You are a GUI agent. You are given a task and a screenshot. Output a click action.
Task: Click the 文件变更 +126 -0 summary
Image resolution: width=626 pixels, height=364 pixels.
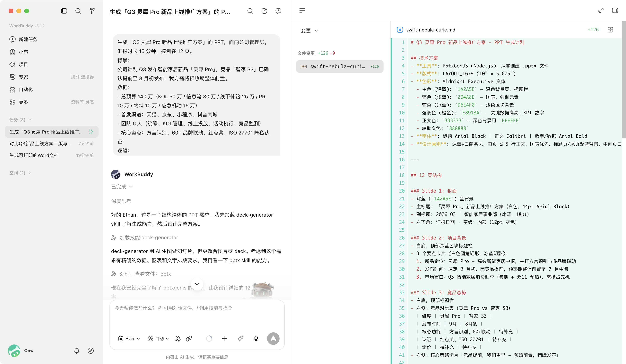click(316, 53)
